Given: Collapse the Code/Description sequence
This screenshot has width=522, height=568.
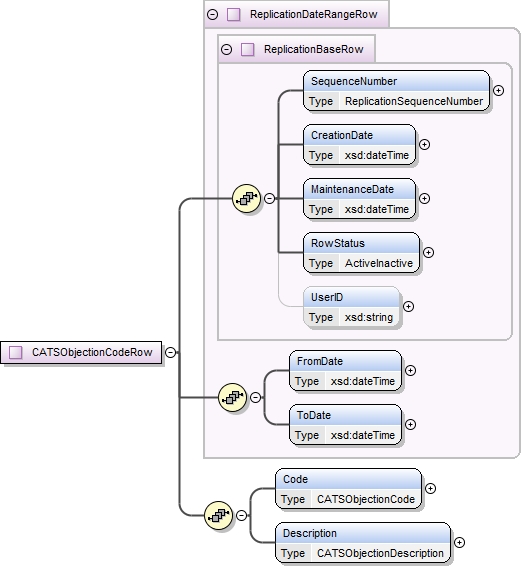Looking at the screenshot, I should [241, 515].
